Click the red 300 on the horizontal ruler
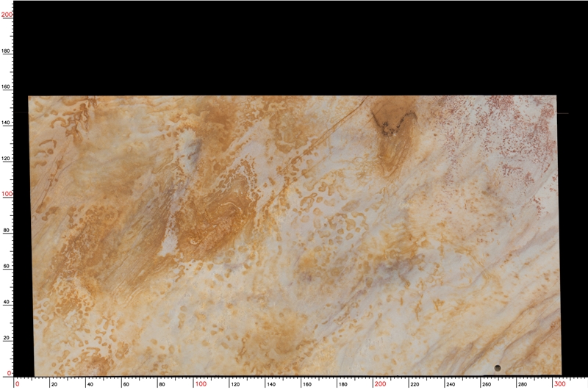 [x=560, y=384]
